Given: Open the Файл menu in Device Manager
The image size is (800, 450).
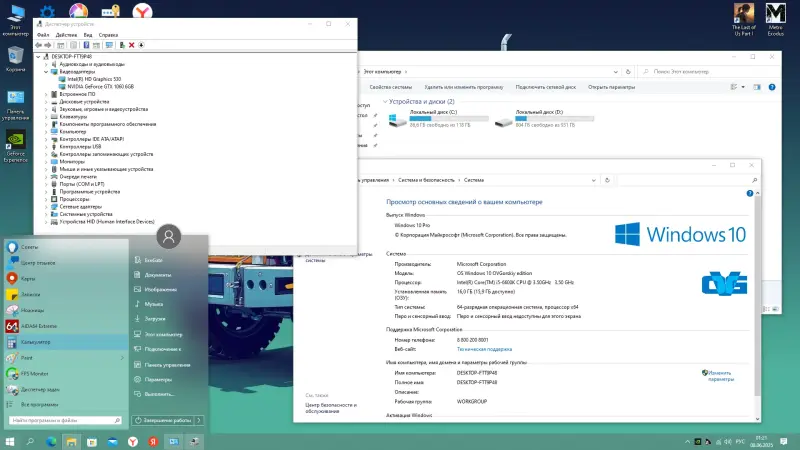Looking at the screenshot, I should click(x=43, y=35).
